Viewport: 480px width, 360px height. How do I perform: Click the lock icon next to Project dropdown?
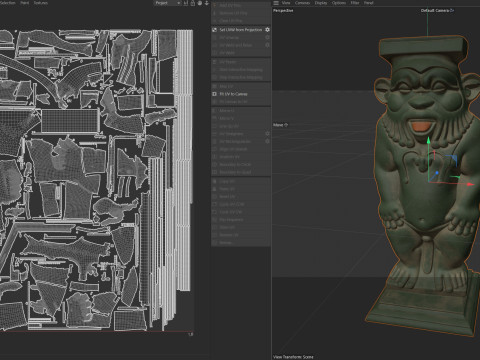click(193, 3)
